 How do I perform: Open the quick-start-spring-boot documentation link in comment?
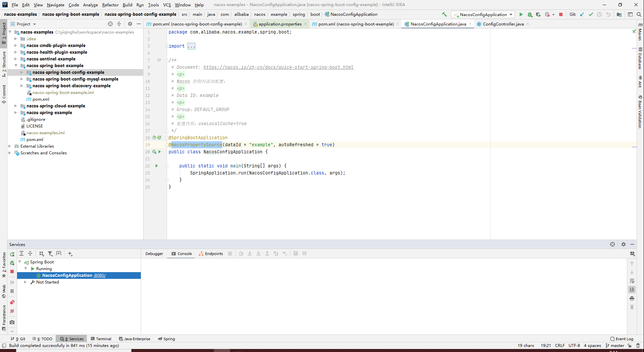click(x=278, y=67)
